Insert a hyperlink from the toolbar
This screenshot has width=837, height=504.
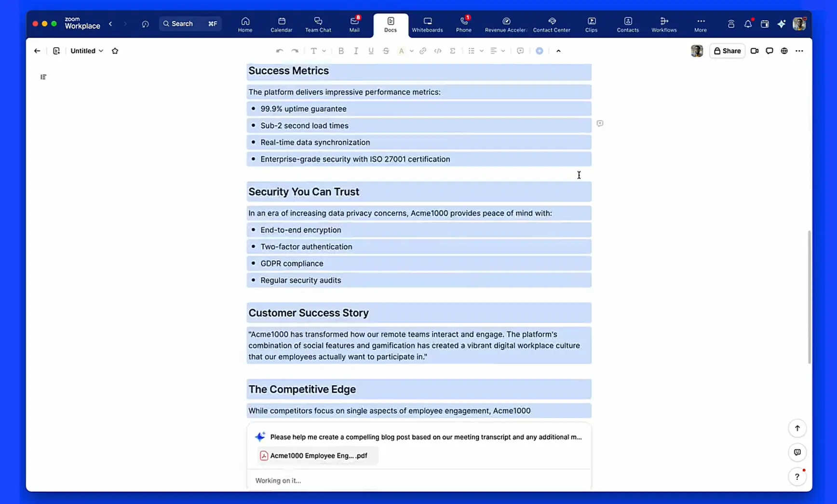point(423,51)
